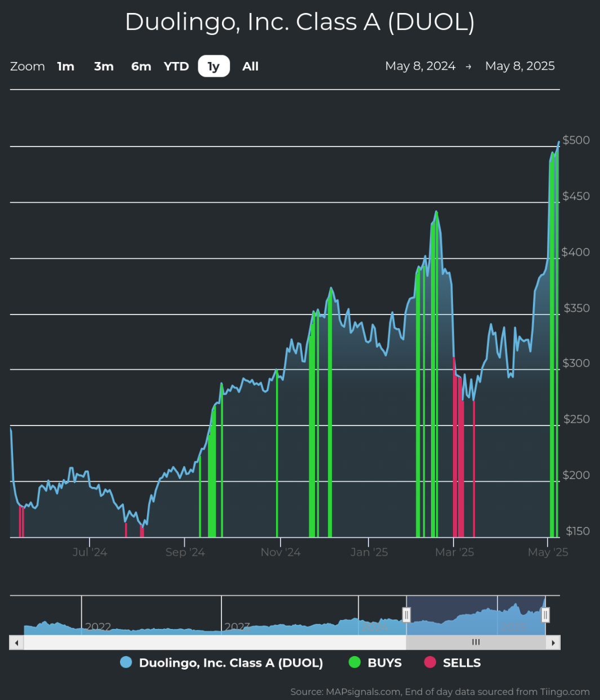Image resolution: width=600 pixels, height=700 pixels.
Task: Click the $450 price axis label
Action: point(576,196)
